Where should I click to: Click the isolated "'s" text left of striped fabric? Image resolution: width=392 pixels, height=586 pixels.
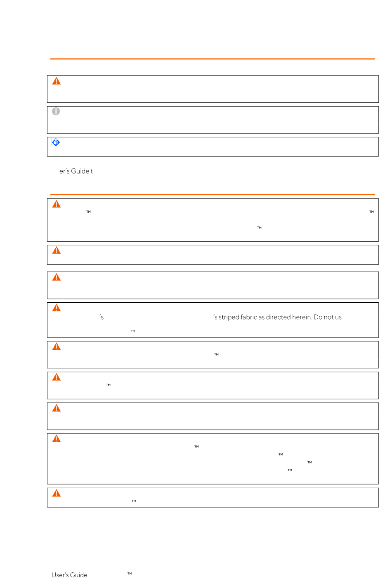102,317
